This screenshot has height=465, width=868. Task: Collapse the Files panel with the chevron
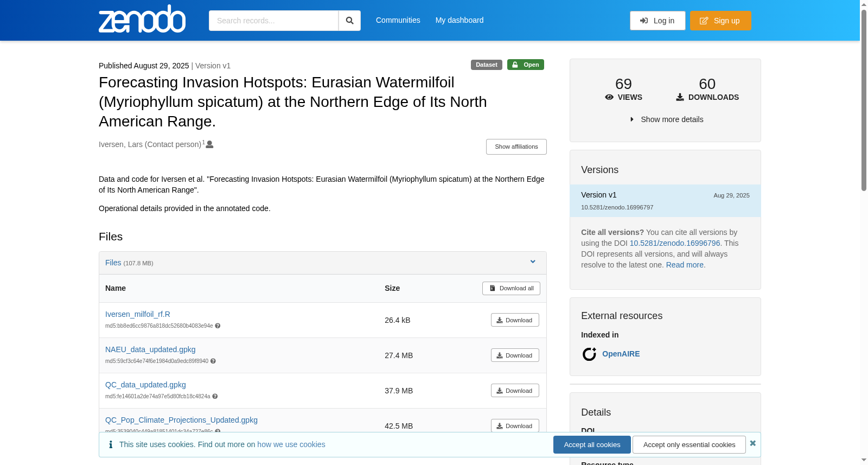533,262
